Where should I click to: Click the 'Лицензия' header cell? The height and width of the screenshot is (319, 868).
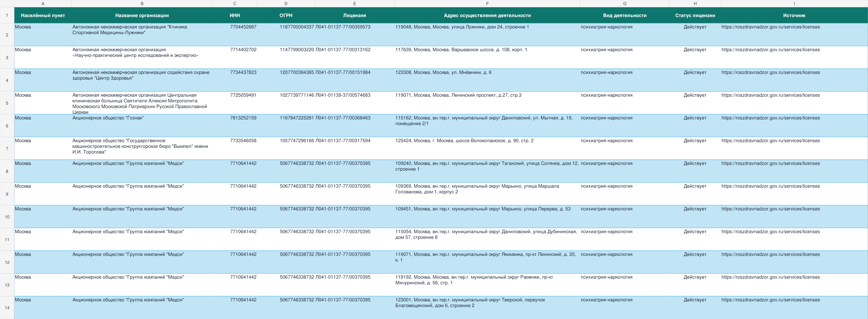354,15
